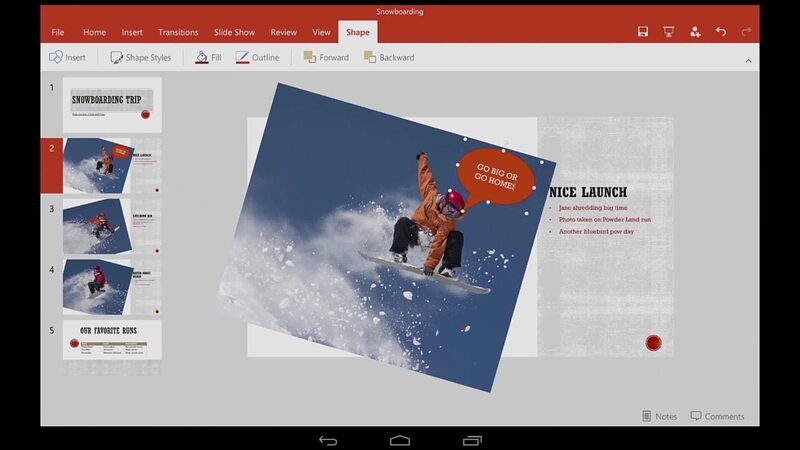The image size is (800, 450).
Task: Send shape Backward
Action: tap(388, 58)
